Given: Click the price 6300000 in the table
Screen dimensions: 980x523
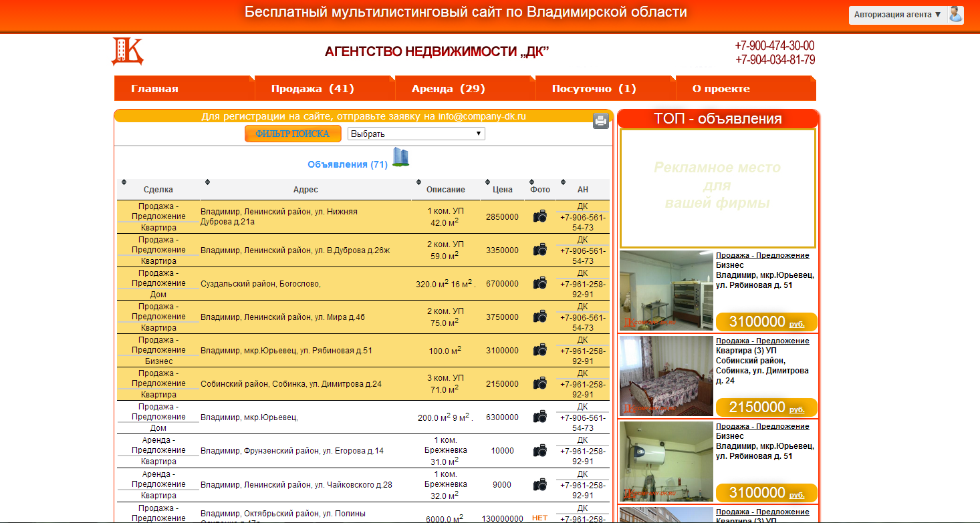Looking at the screenshot, I should click(502, 417).
